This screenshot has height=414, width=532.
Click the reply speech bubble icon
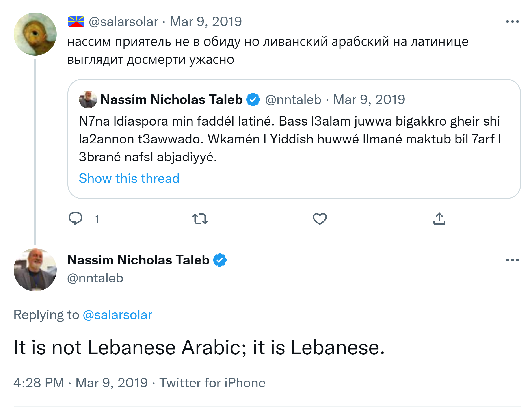[x=76, y=219]
